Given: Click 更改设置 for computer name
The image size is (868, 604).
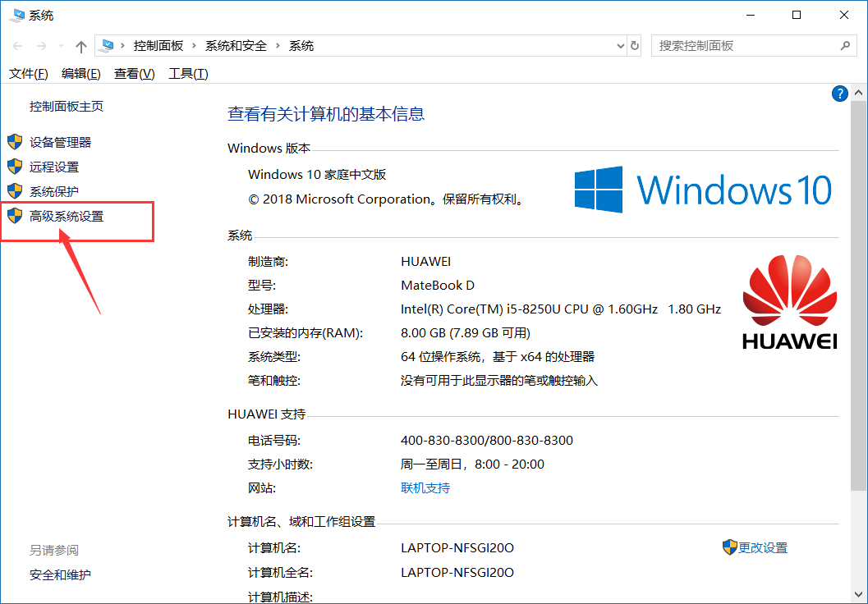Looking at the screenshot, I should coord(762,547).
